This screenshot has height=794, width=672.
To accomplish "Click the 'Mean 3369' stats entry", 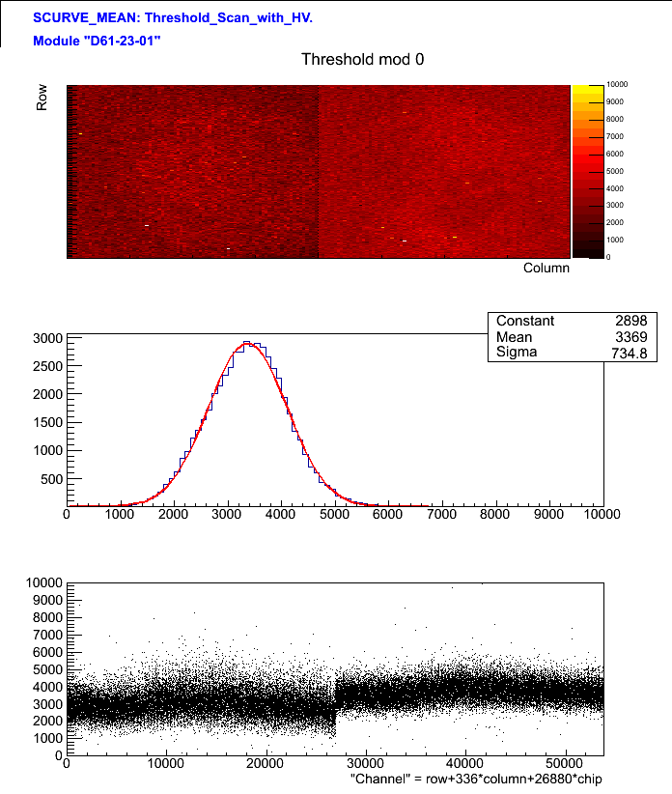I will [572, 337].
